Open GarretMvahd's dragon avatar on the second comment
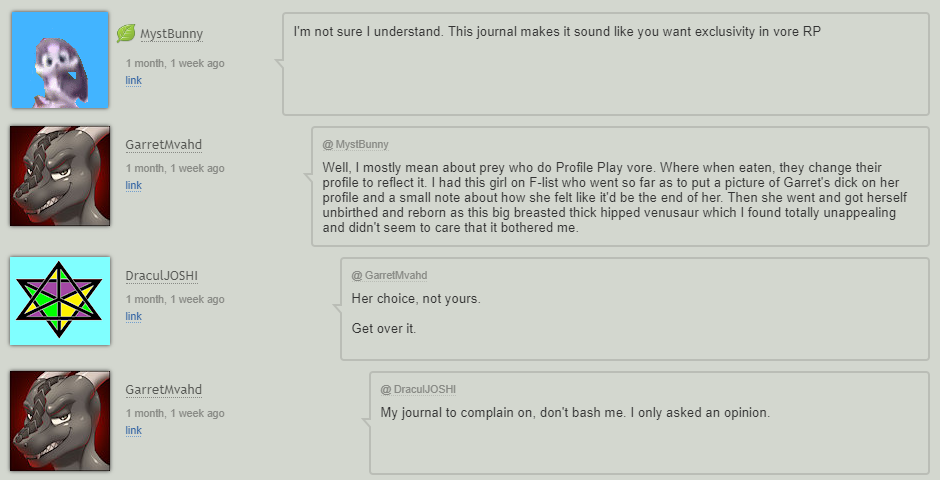 [60, 176]
